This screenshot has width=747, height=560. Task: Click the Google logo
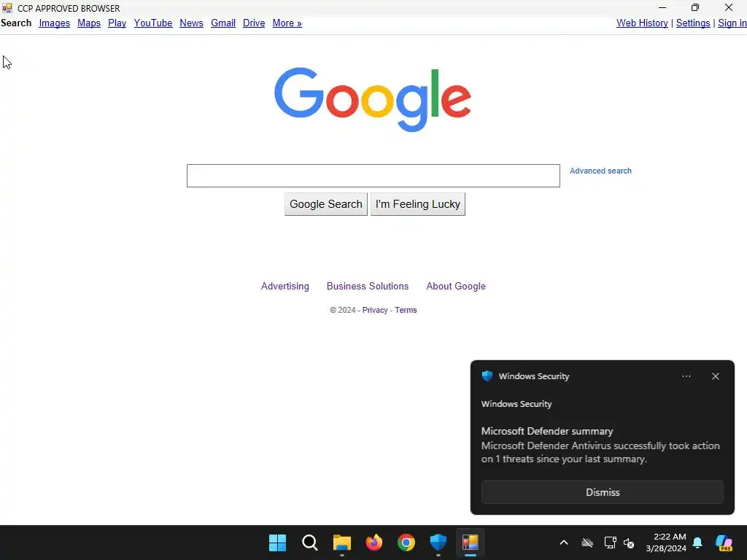[x=373, y=99]
